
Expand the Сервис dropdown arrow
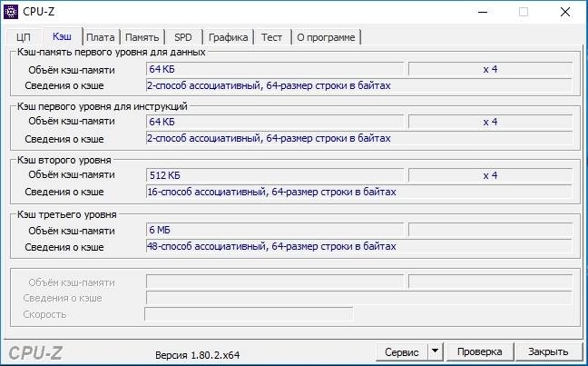[435, 351]
